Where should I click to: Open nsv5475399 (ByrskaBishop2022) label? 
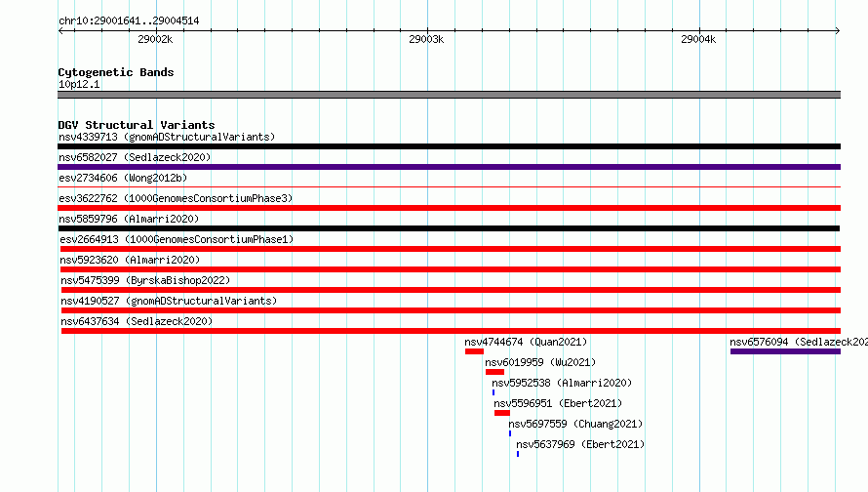(x=145, y=280)
